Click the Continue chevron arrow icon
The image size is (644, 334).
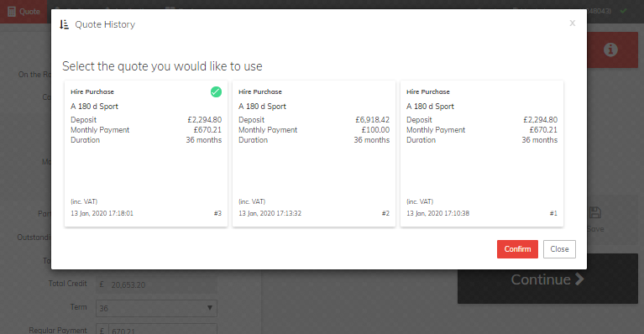click(x=579, y=279)
